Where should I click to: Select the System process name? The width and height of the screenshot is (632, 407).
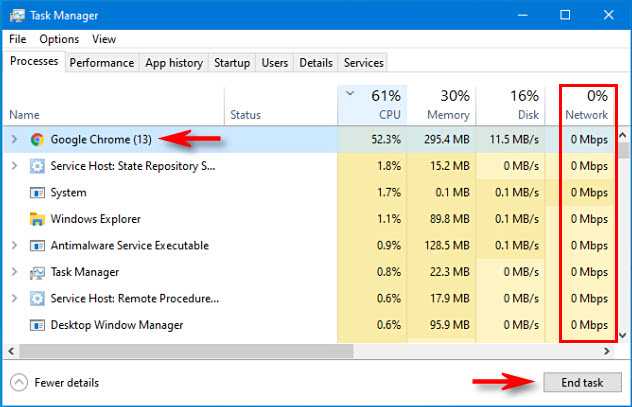(x=68, y=193)
